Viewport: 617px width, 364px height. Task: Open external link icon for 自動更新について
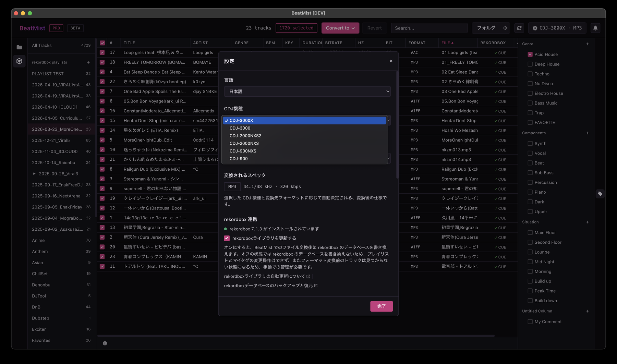point(308,276)
